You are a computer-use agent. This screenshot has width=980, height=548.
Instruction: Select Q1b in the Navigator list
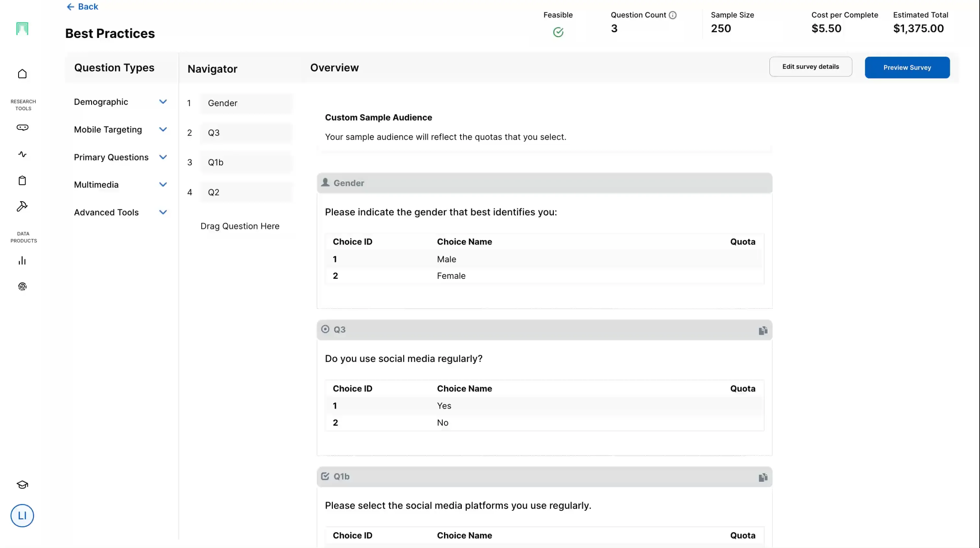[x=247, y=162]
